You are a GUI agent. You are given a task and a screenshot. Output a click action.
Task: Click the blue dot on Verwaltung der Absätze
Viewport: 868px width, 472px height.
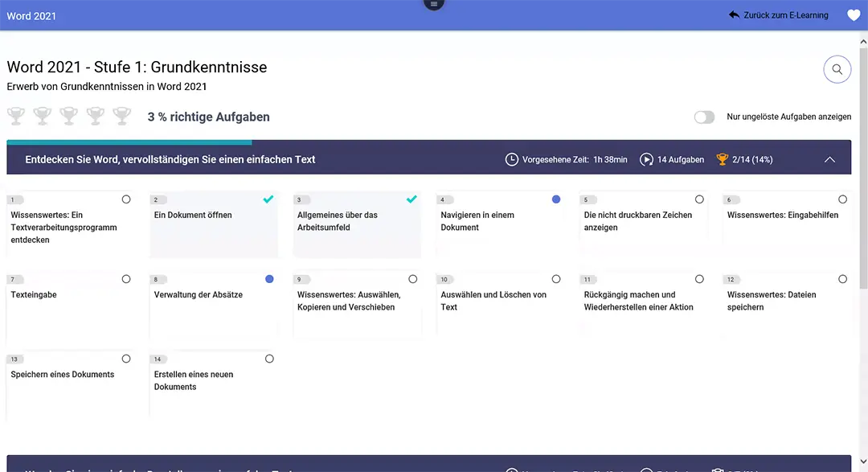[x=269, y=279]
